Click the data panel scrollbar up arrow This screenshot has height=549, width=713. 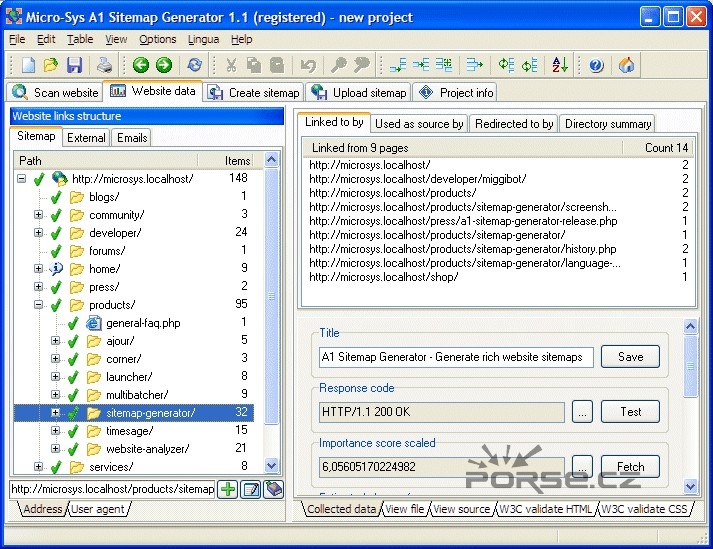point(690,327)
